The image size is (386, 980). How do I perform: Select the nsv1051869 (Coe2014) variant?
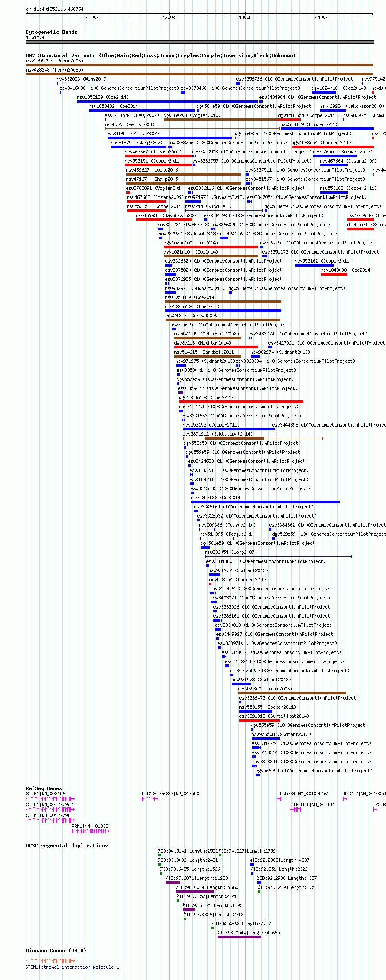[223, 302]
